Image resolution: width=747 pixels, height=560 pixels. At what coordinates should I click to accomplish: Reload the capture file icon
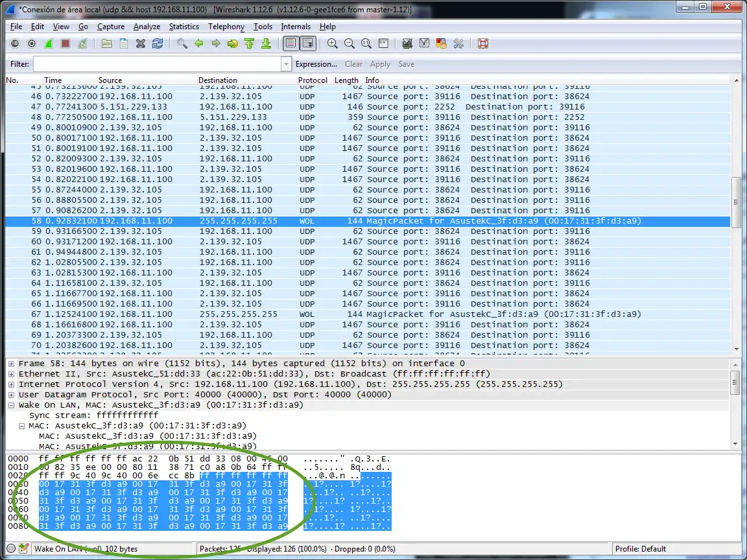158,44
